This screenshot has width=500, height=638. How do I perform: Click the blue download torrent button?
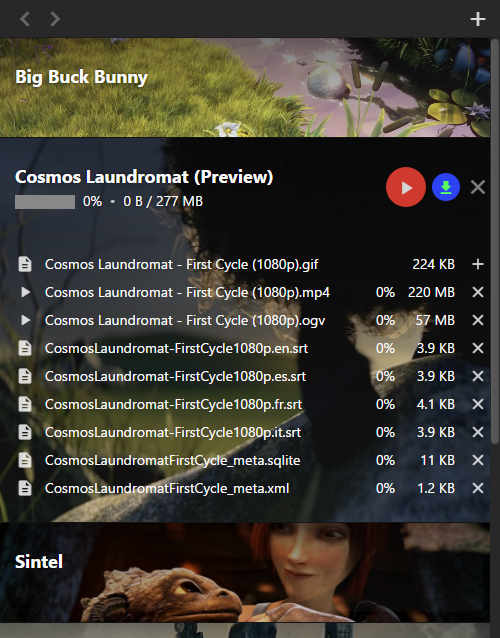coord(446,187)
